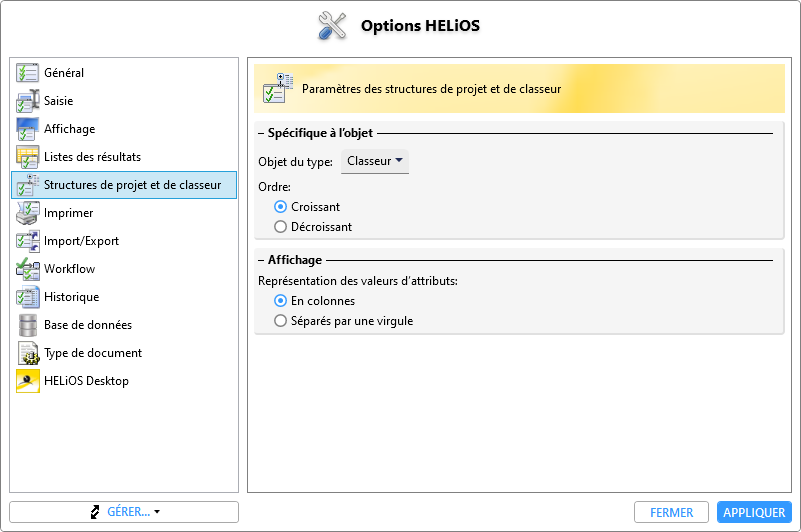Image resolution: width=801 pixels, height=532 pixels.
Task: Click the Listes des résultats table icon
Action: pyautogui.click(x=27, y=157)
